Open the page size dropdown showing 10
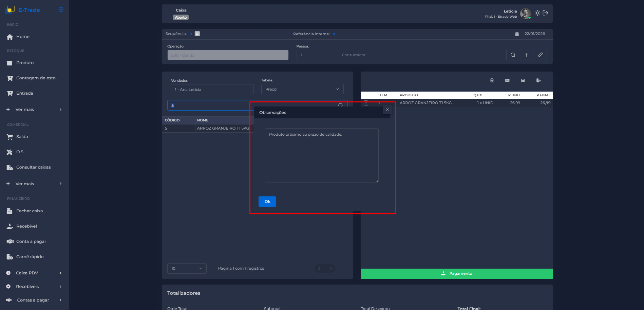Screen dimensions: 644x310 tap(187, 268)
